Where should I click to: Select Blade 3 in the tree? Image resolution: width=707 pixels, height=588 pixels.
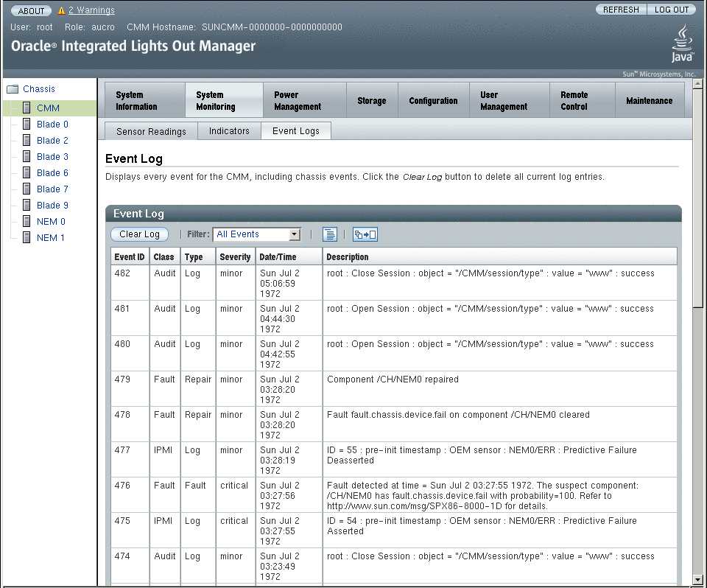click(x=52, y=157)
